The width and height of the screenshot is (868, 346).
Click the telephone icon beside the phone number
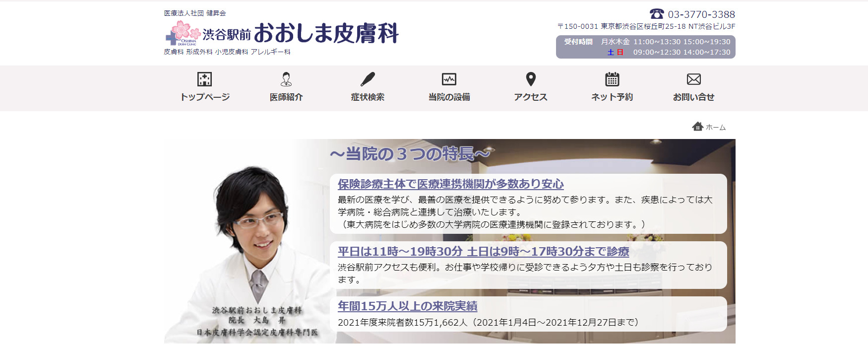[657, 14]
